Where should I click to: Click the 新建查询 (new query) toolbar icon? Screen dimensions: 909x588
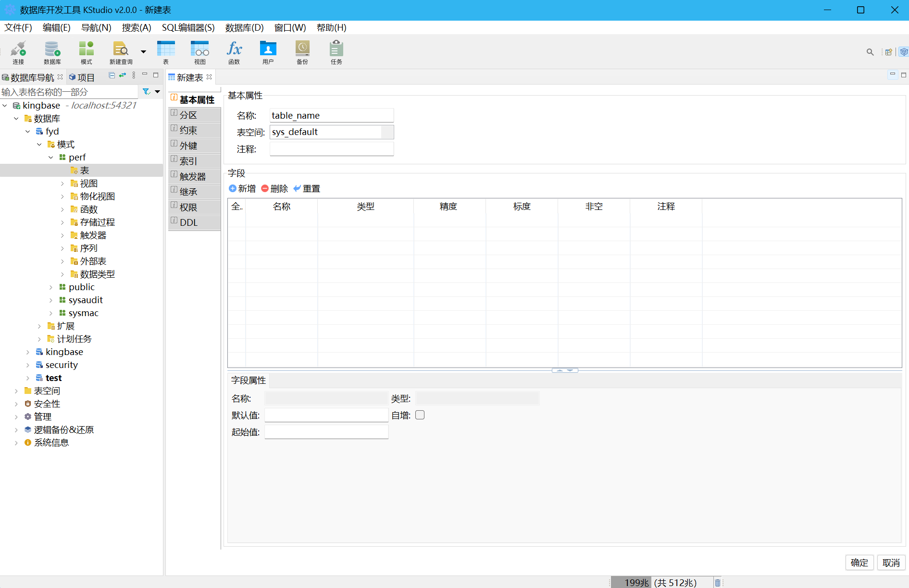121,52
